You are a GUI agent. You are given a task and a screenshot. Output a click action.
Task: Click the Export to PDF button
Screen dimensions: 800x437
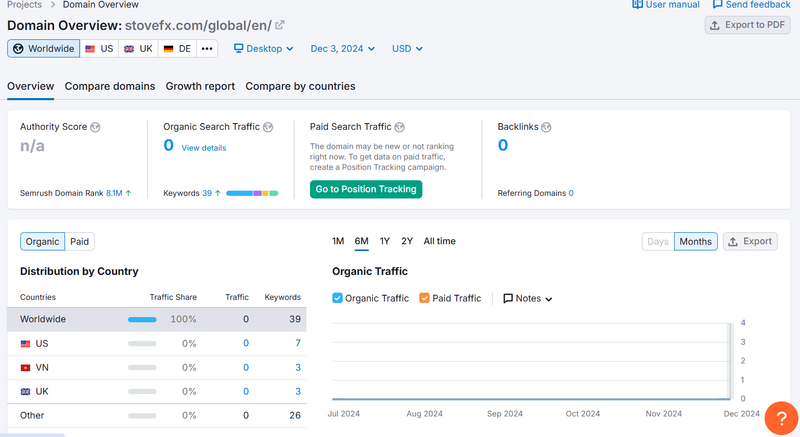pos(747,25)
